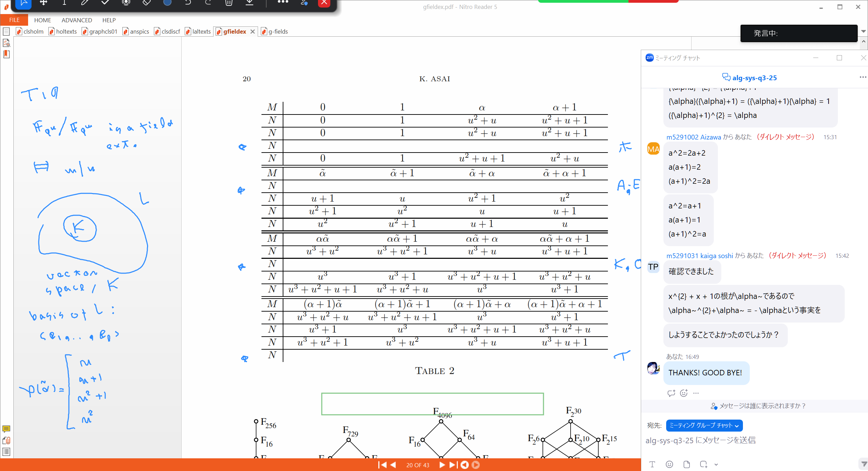Open emoji picker in chat input
Viewport: 868px width, 471px height.
pyautogui.click(x=669, y=464)
